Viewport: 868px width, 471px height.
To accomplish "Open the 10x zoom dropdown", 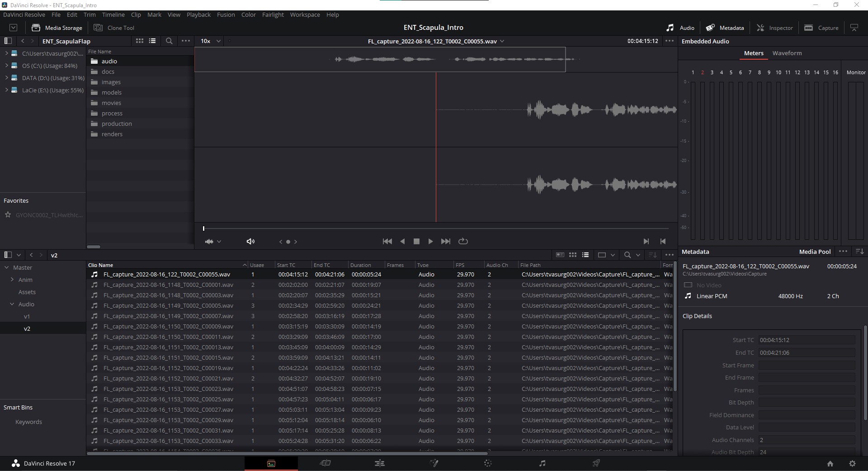I will pos(211,41).
